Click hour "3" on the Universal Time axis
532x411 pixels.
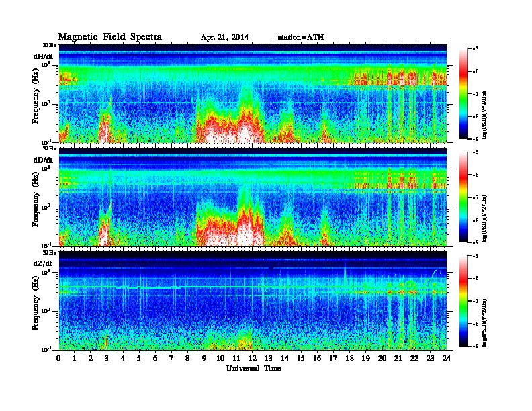tap(107, 358)
